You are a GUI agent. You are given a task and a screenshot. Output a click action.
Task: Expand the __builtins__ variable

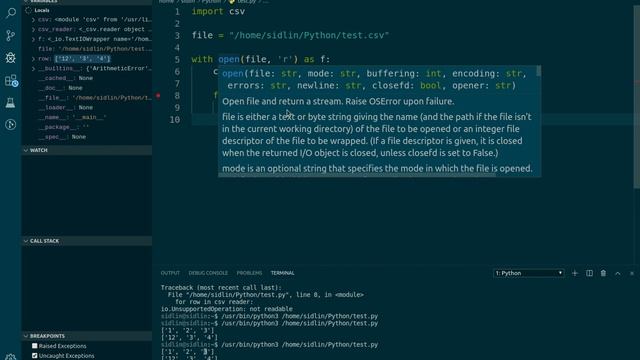point(33,69)
